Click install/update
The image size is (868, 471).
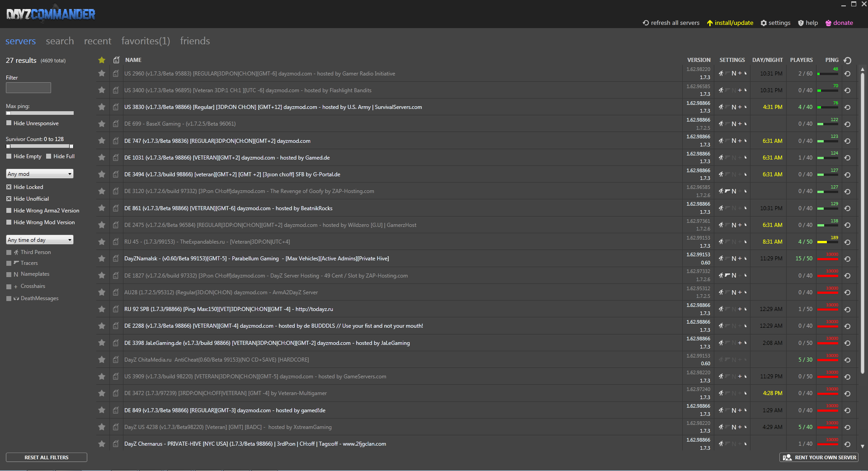730,23
